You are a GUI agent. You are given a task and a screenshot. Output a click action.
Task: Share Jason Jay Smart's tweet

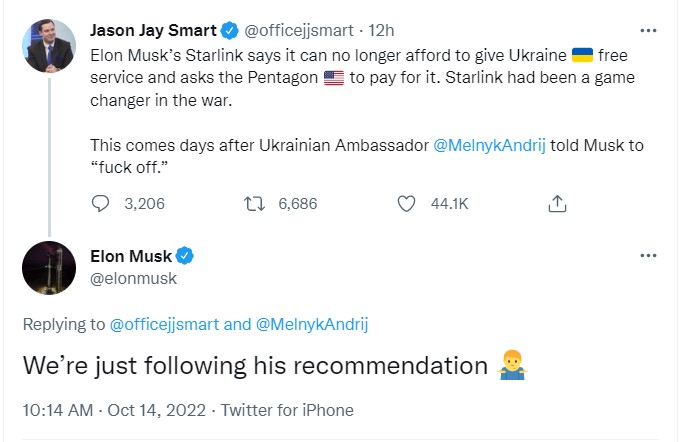pyautogui.click(x=558, y=203)
